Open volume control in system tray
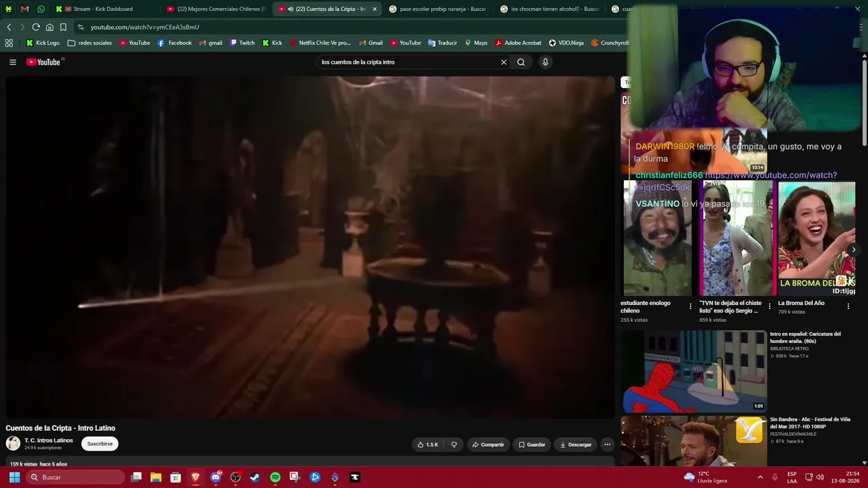This screenshot has height=488, width=868. (820, 477)
